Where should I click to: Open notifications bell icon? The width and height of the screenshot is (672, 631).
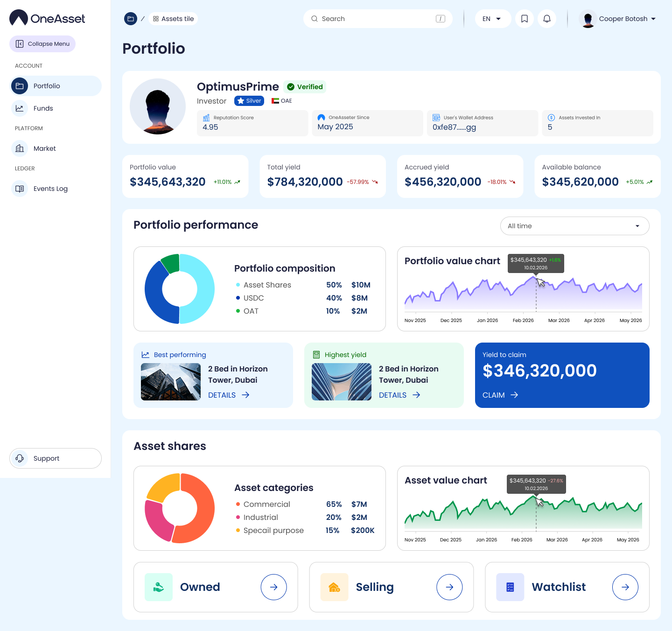pos(547,19)
